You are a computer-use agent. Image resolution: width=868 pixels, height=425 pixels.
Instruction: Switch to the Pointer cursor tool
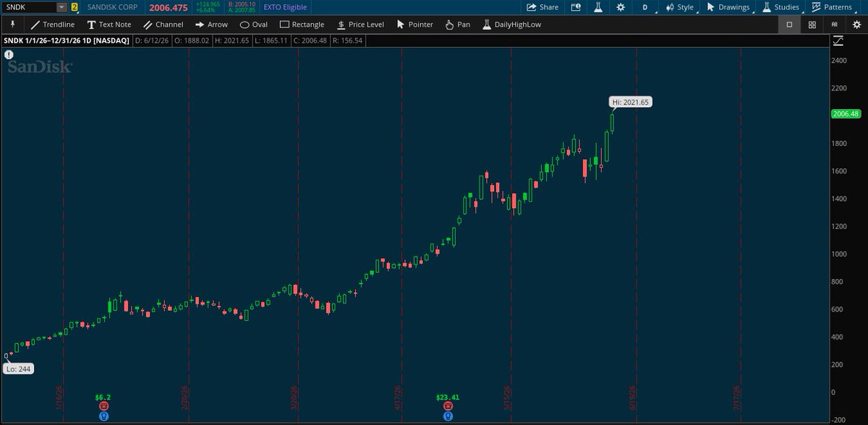pyautogui.click(x=414, y=25)
